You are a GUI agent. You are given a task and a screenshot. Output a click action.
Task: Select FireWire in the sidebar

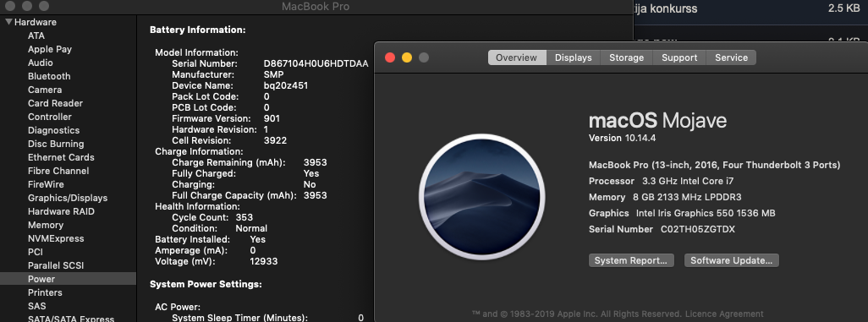[x=46, y=185]
